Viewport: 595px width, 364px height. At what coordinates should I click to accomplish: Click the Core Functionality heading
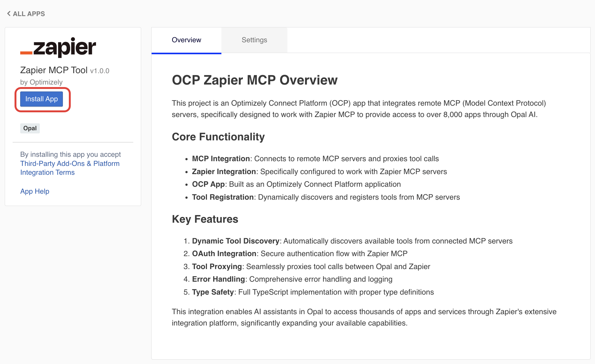click(218, 137)
